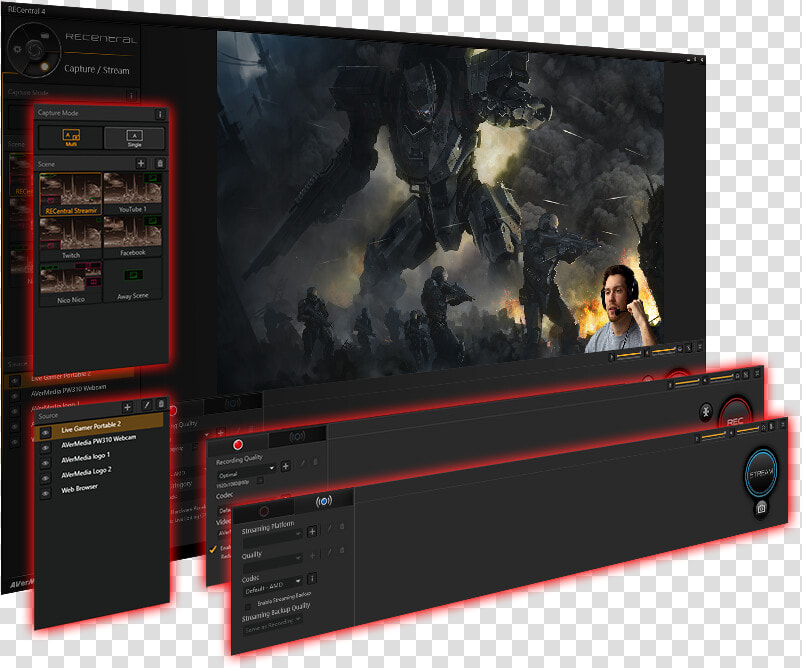Select Web Browser source name
Image resolution: width=802 pixels, height=668 pixels.
click(x=79, y=488)
